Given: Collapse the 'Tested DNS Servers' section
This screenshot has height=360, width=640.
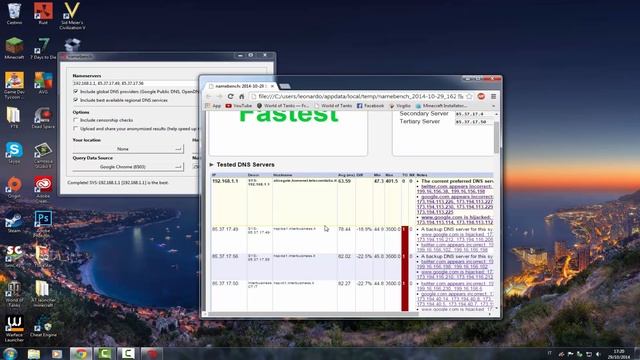Looking at the screenshot, I should click(x=211, y=164).
